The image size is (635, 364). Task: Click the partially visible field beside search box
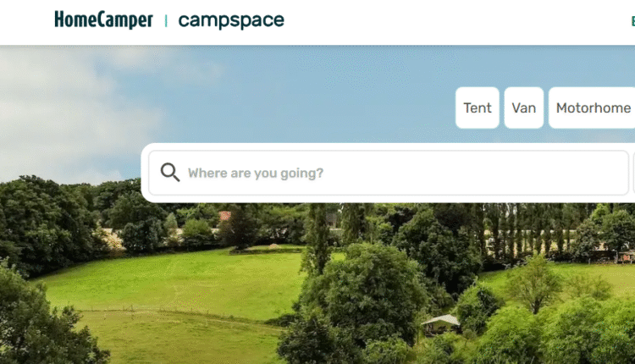[634, 173]
